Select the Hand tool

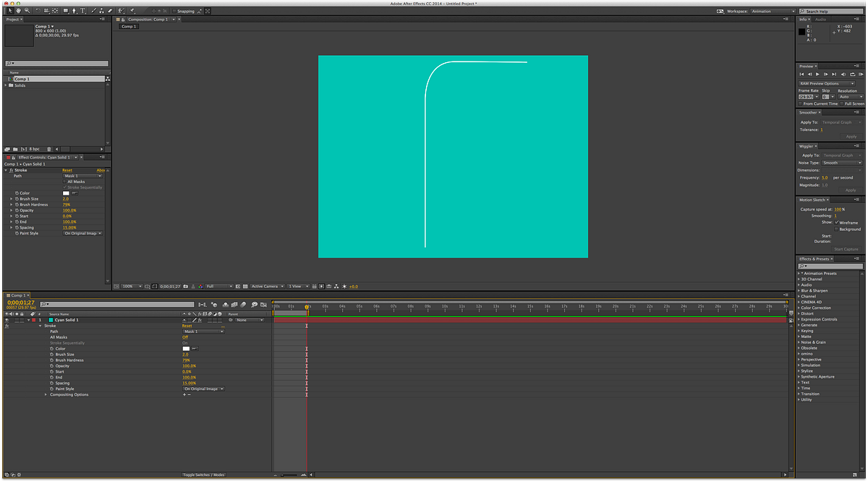[18, 11]
